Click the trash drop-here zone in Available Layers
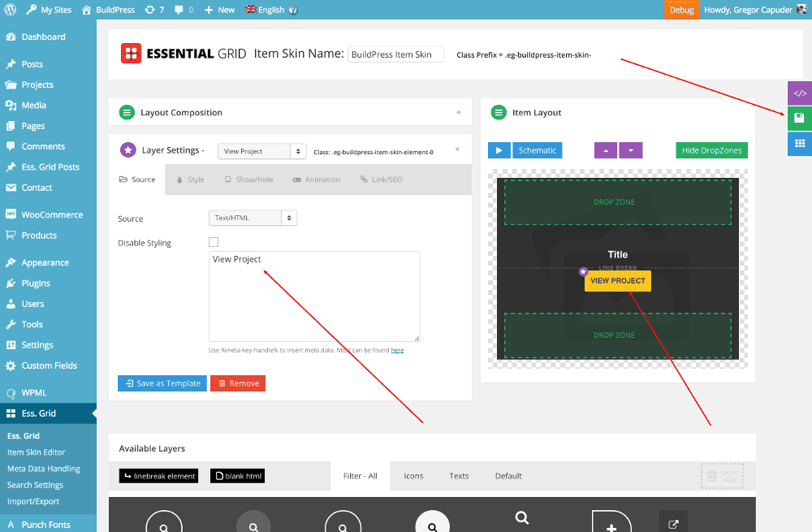 [x=722, y=476]
